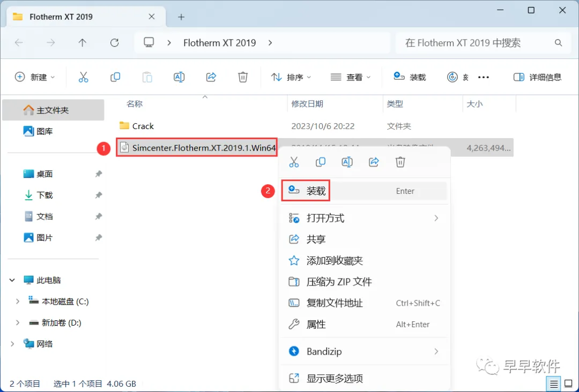Screen dimensions: 579x392
Task: Click the Copy icon in the toolbar
Action: tap(115, 77)
